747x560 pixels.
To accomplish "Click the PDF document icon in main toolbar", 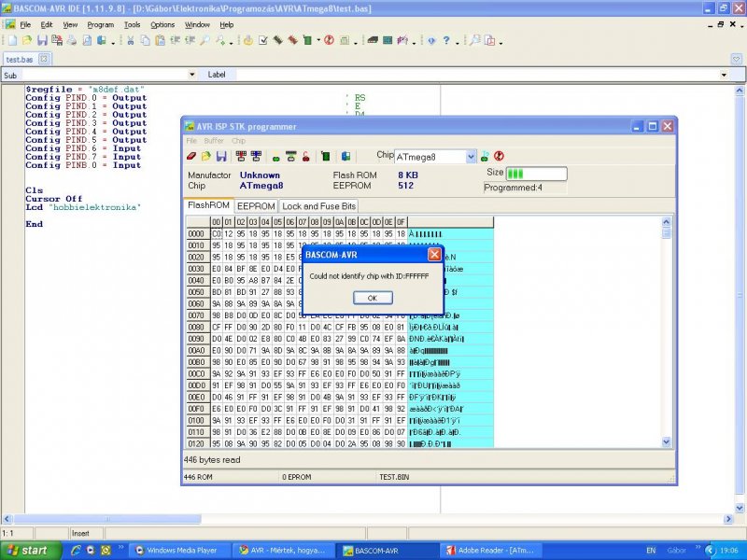I will pyautogui.click(x=489, y=40).
